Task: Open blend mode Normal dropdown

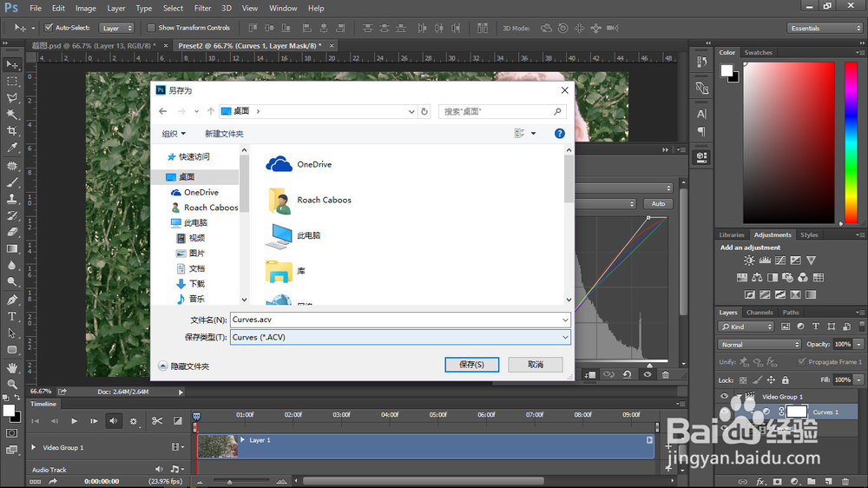Action: tap(759, 345)
